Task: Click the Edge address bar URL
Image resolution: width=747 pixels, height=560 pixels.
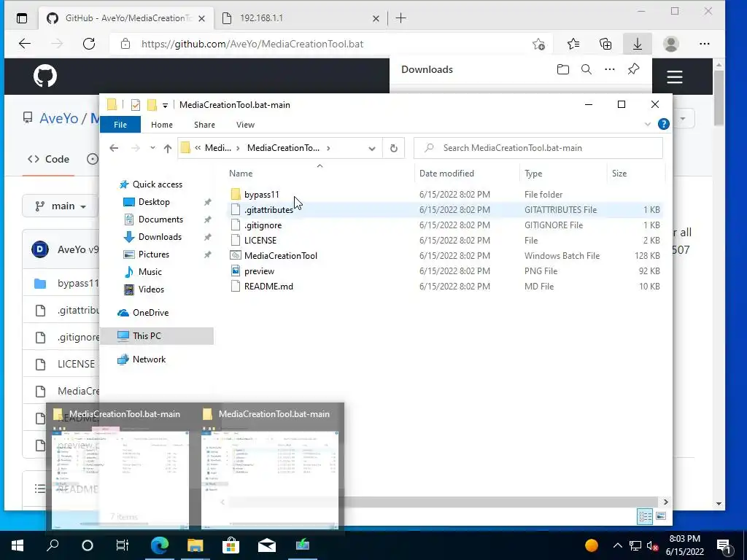Action: tap(252, 44)
